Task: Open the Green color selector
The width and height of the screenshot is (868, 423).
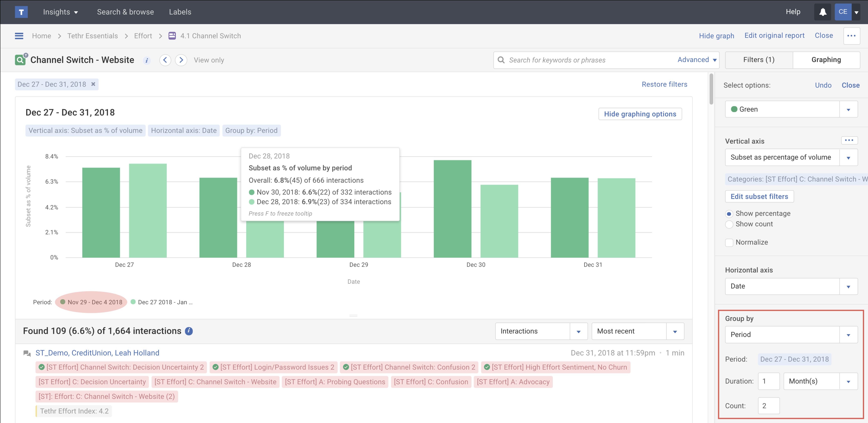Action: [791, 109]
